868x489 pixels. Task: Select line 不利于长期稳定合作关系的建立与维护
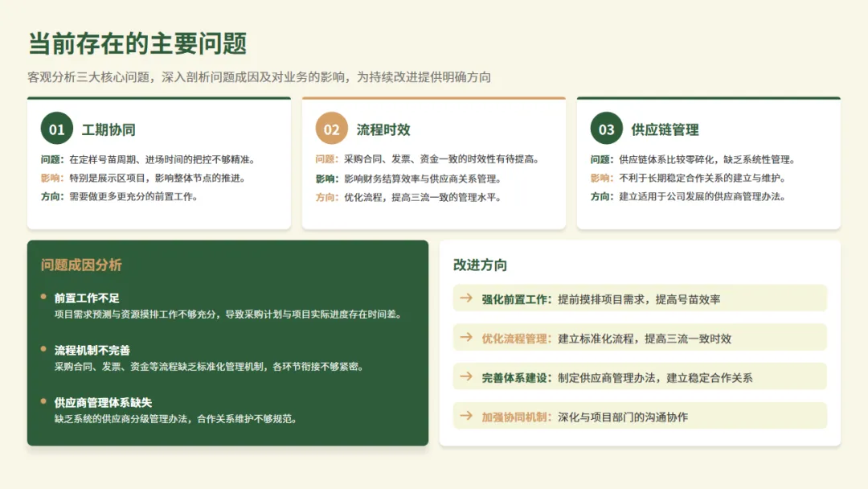[702, 178]
